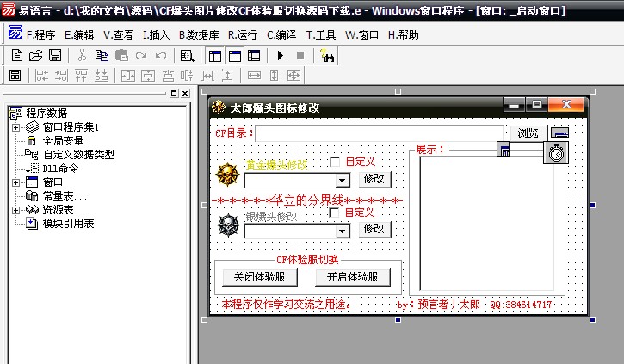This screenshot has height=364, width=624.
Task: Select Dll命令 tree item
Action: tap(60, 169)
